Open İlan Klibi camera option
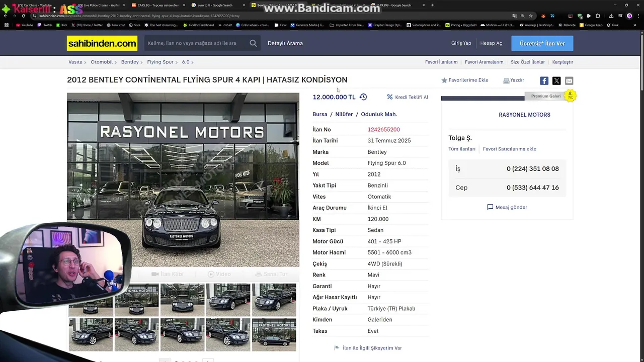This screenshot has width=644, height=362. [x=168, y=274]
